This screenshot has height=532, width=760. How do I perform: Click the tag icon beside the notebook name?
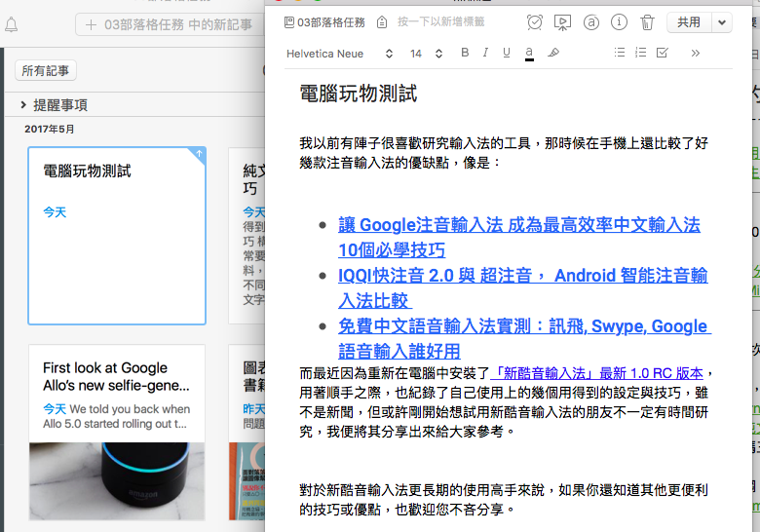pyautogui.click(x=382, y=22)
